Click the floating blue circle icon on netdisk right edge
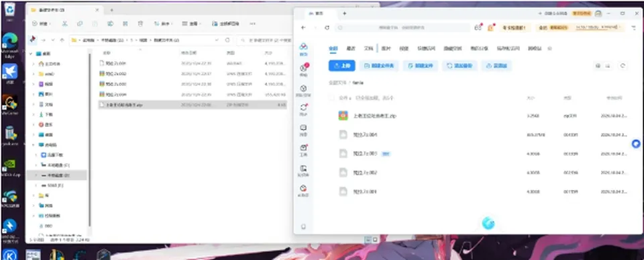Screen dimensions: 644x260 [636, 144]
